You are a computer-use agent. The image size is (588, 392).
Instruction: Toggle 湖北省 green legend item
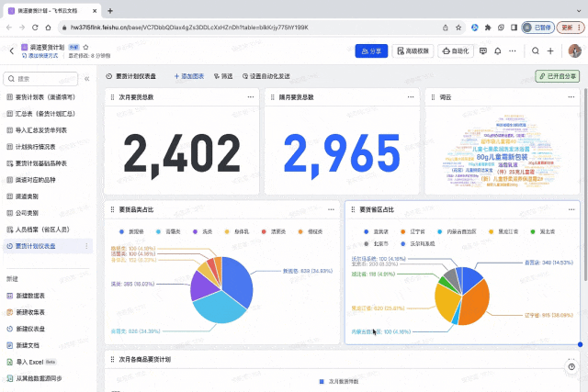(x=543, y=231)
